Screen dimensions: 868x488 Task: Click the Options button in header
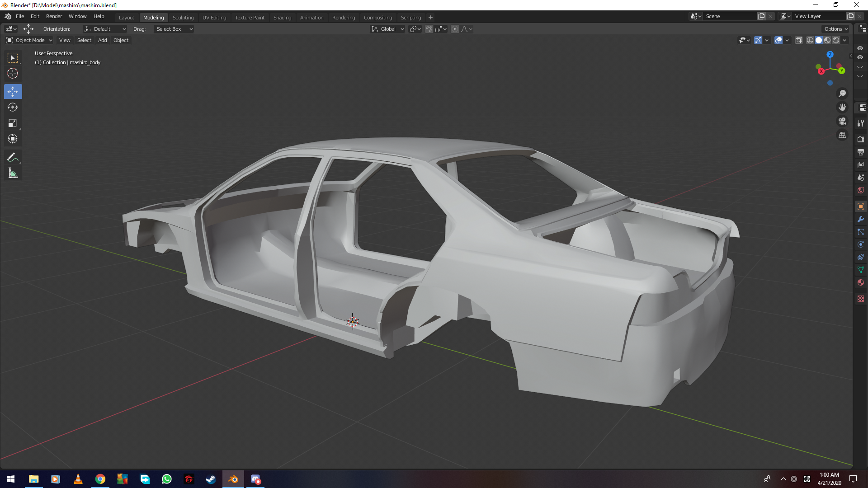836,29
